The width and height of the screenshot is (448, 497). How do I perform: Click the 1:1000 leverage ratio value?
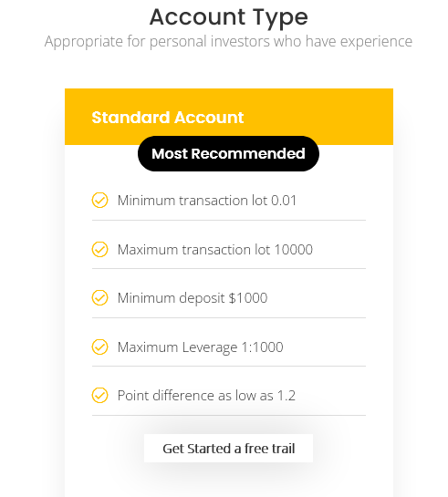(x=262, y=347)
